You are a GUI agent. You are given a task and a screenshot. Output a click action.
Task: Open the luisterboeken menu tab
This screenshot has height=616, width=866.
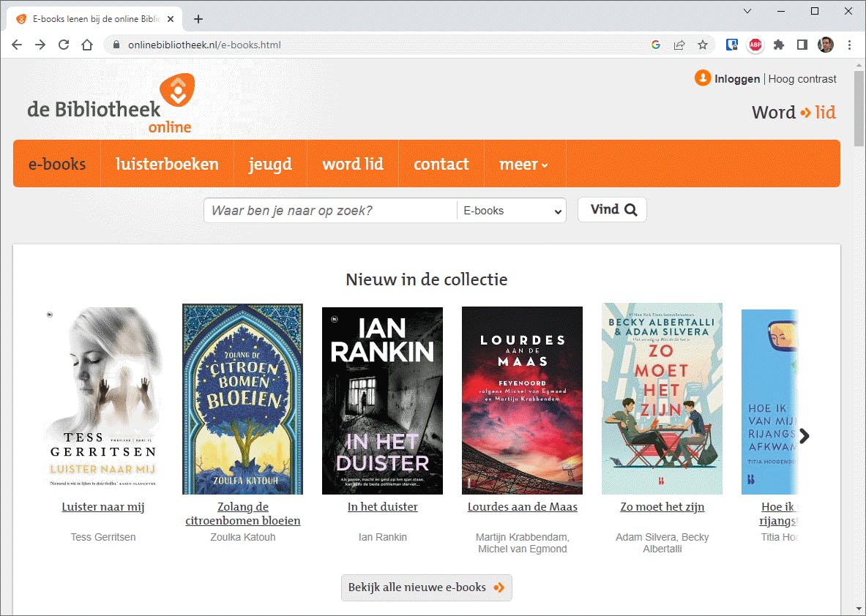coord(167,164)
